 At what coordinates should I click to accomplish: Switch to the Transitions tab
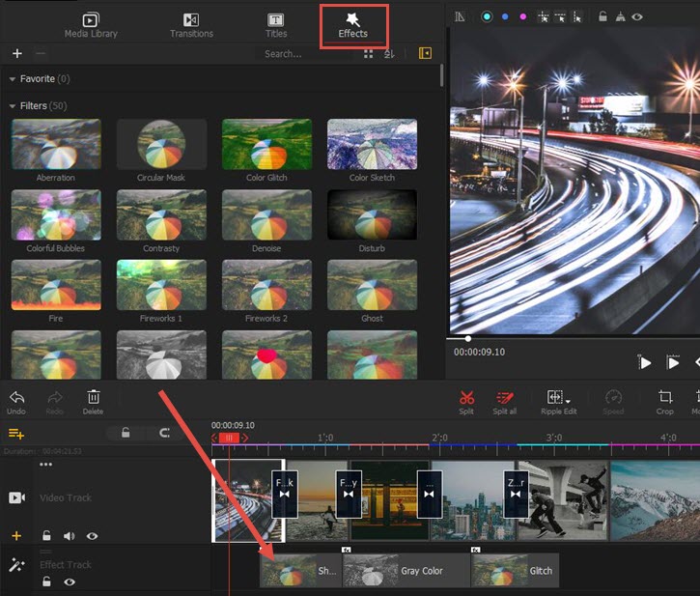191,25
